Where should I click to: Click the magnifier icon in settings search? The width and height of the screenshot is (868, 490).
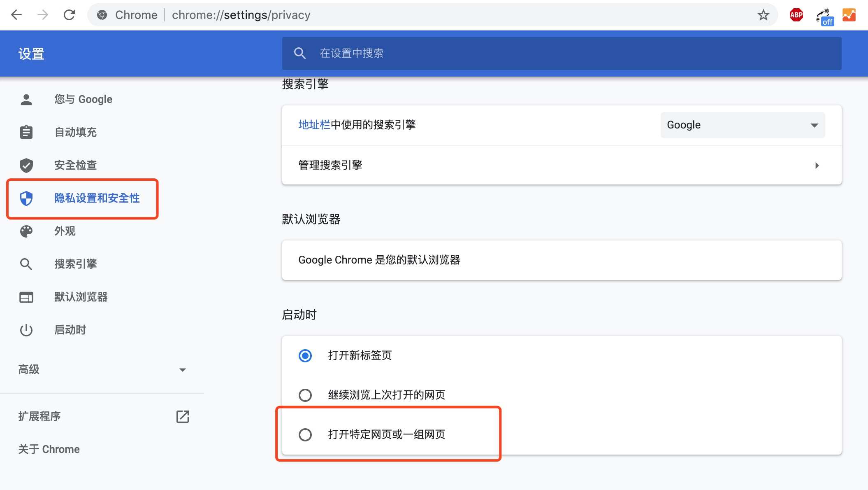[x=300, y=53]
